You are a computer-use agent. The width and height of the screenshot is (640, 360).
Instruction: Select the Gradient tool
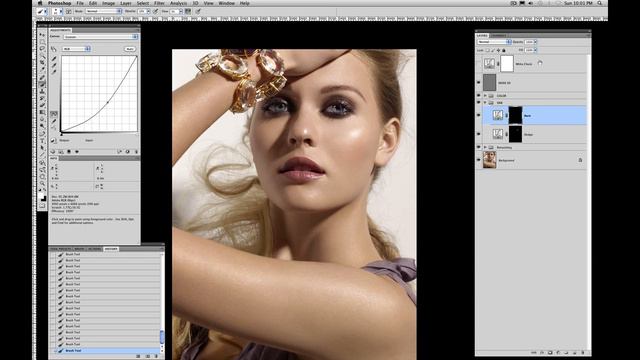(x=42, y=112)
